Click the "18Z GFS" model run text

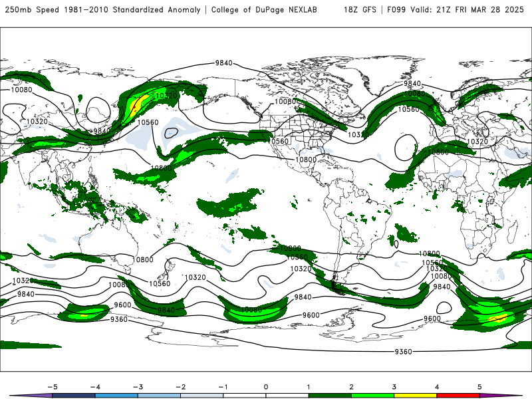(x=360, y=9)
